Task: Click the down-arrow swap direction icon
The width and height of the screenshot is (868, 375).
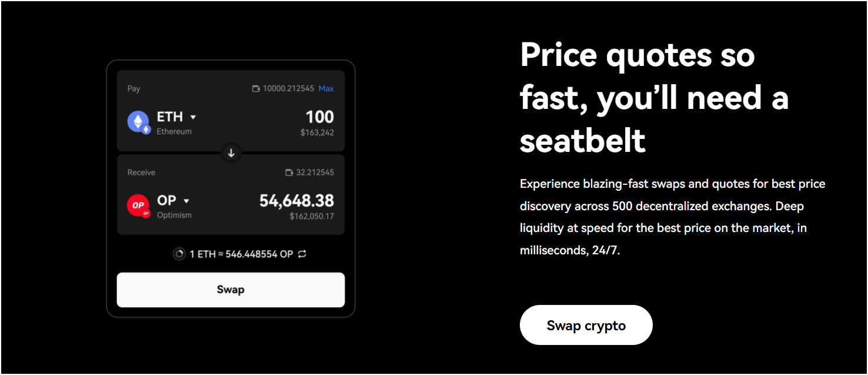Action: (x=231, y=153)
